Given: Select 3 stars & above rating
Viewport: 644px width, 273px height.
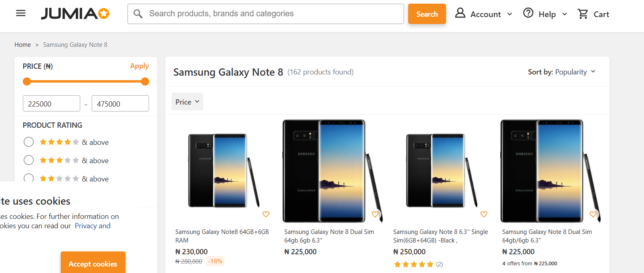Looking at the screenshot, I should (29, 160).
